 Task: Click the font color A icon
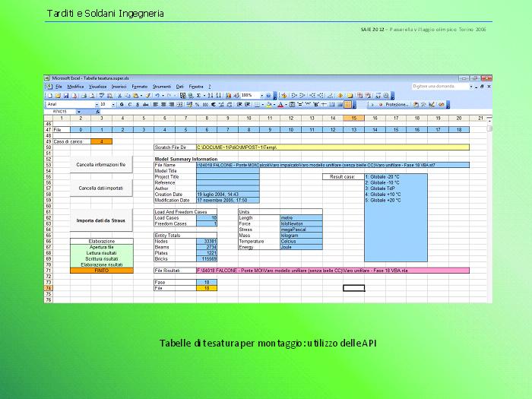click(x=280, y=104)
